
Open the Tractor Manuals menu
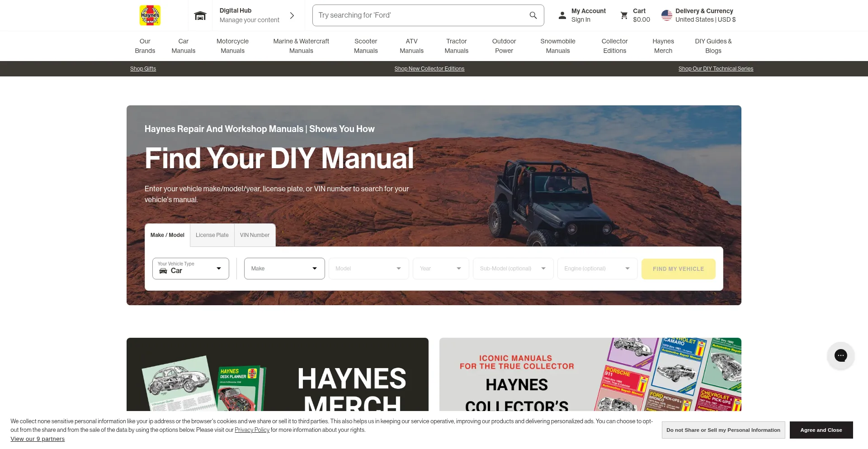click(x=457, y=46)
